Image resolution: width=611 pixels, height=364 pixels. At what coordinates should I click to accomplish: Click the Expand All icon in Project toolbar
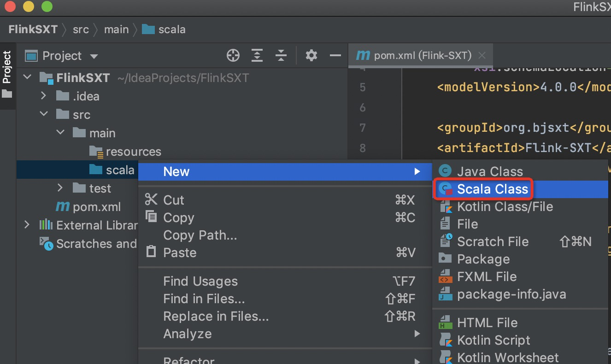pos(257,56)
